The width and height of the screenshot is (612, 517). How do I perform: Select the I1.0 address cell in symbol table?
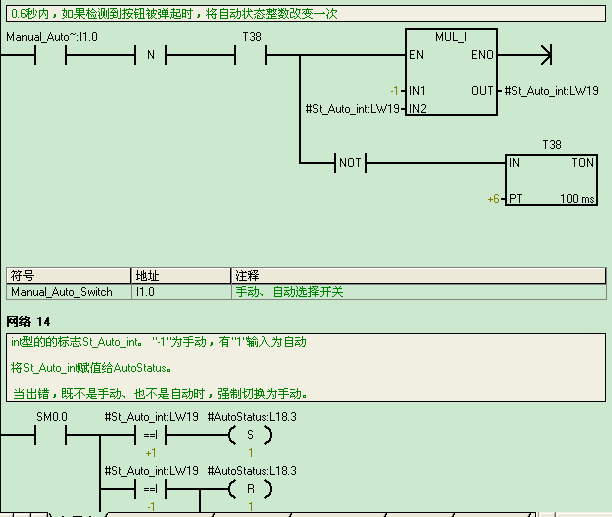click(181, 292)
